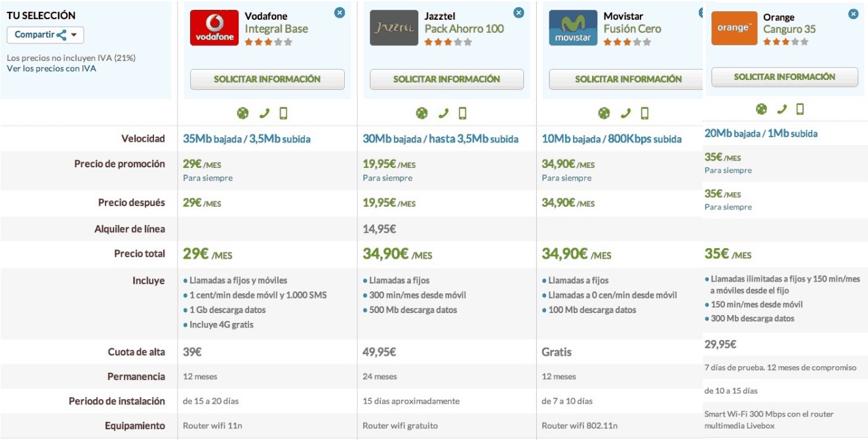868x441 pixels.
Task: Click the Precio de promoción row label
Action: pyautogui.click(x=119, y=164)
